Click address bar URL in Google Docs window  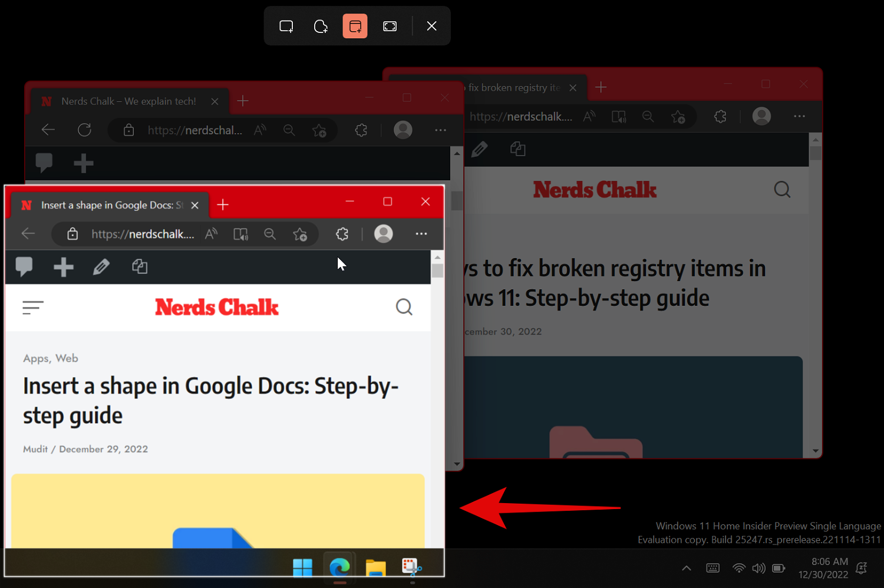[x=143, y=234]
